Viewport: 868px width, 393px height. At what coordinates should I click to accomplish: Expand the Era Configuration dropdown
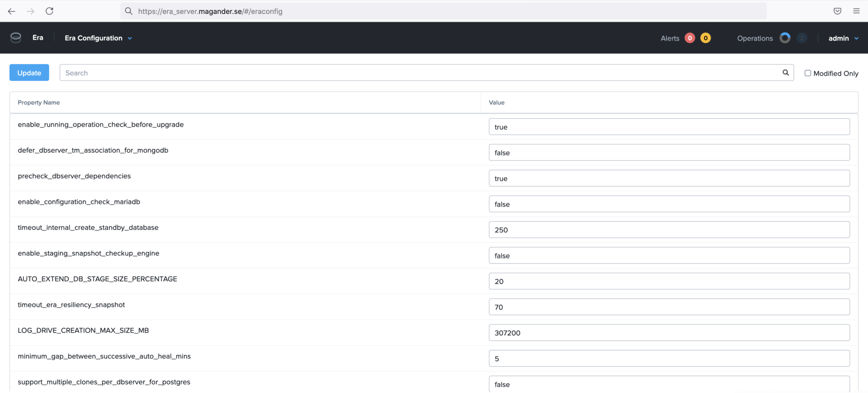pos(129,38)
